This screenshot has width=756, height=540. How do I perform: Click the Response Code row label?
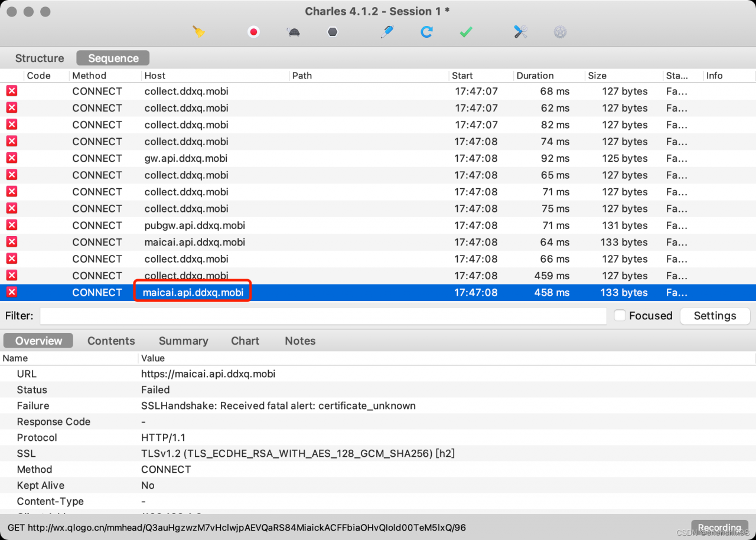coord(54,421)
